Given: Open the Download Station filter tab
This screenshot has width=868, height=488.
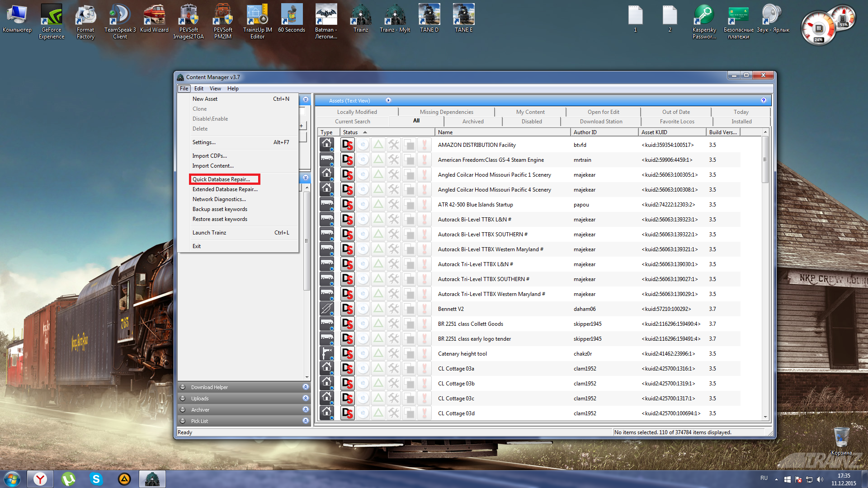Looking at the screenshot, I should pyautogui.click(x=601, y=122).
